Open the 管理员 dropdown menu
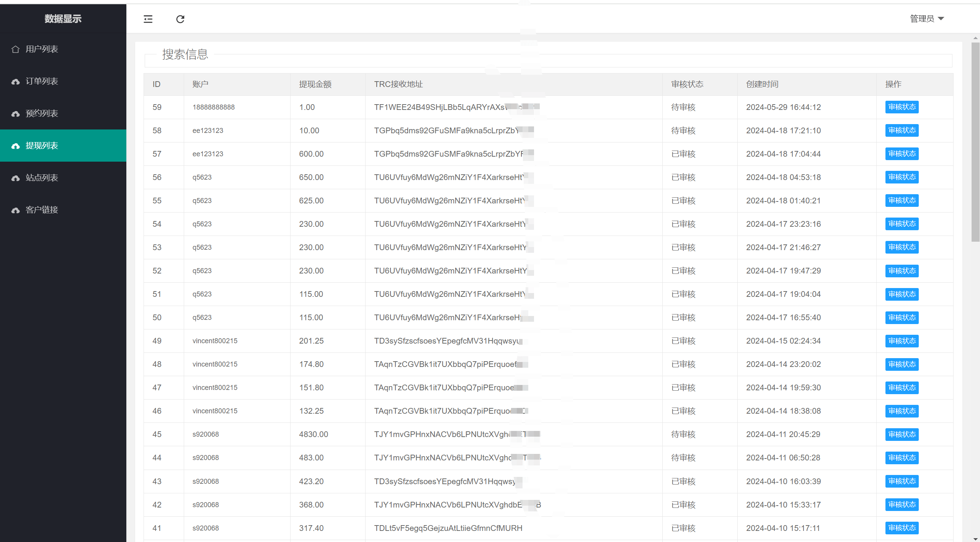The width and height of the screenshot is (980, 542). 922,18
